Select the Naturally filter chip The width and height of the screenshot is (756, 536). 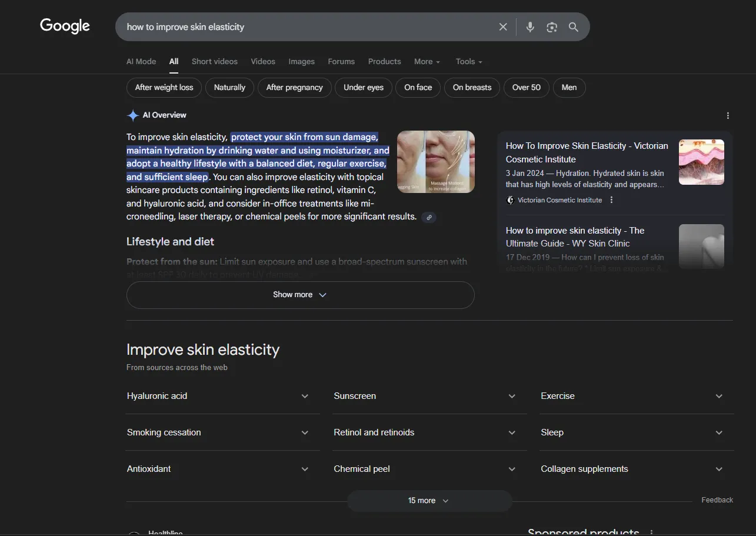tap(229, 88)
